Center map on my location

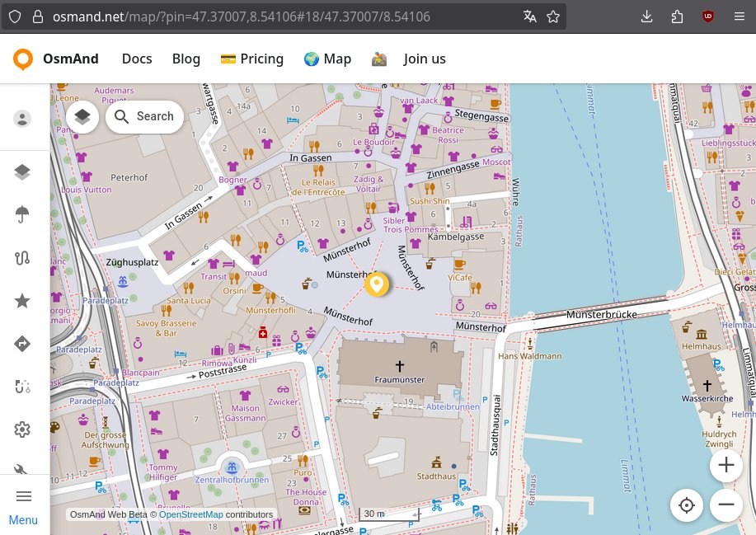pos(687,504)
